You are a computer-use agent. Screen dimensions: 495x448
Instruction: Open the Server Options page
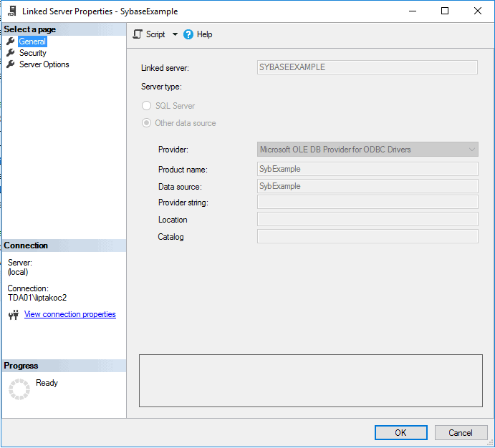(x=44, y=64)
